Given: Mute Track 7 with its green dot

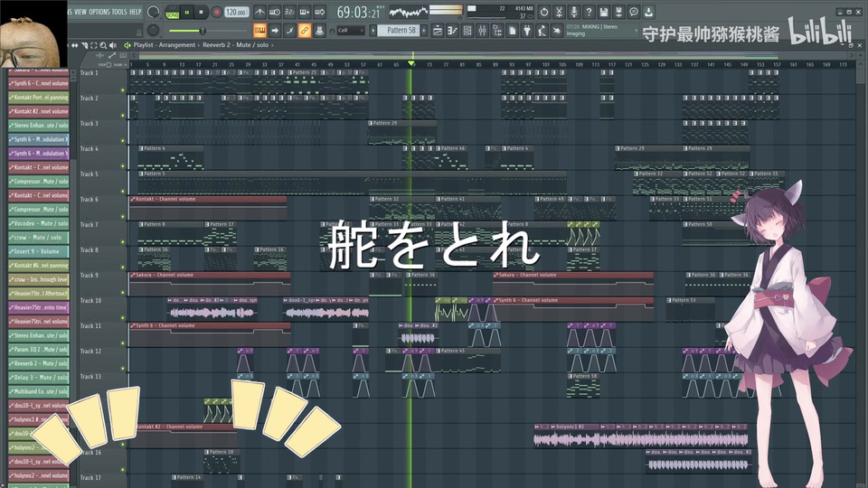Looking at the screenshot, I should pyautogui.click(x=123, y=242).
